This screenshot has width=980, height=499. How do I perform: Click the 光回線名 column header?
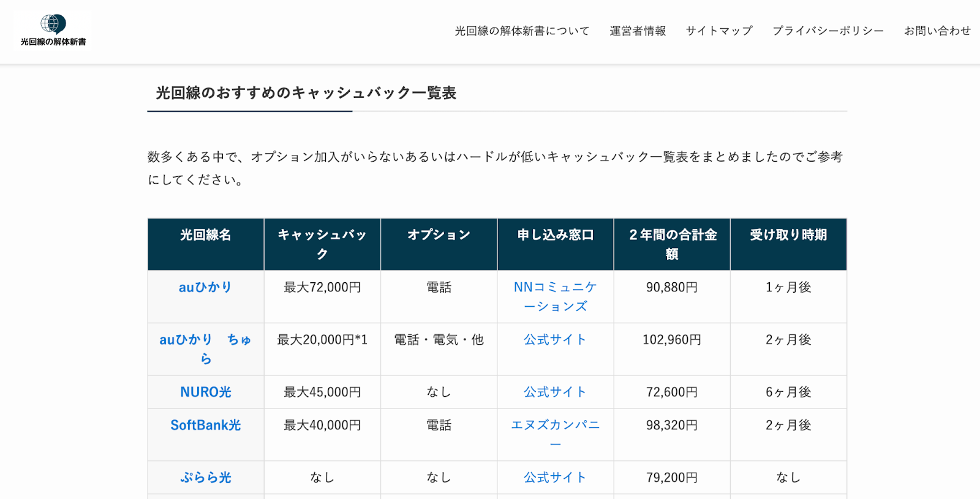[x=206, y=244]
